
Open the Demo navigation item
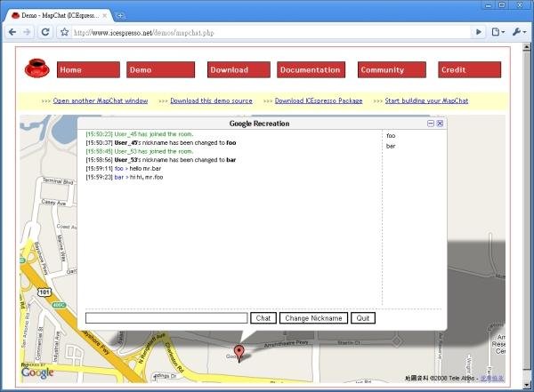[x=160, y=69]
